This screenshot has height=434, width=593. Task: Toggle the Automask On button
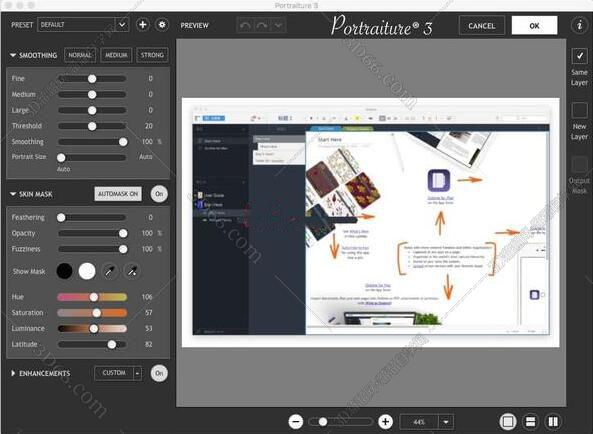point(118,194)
